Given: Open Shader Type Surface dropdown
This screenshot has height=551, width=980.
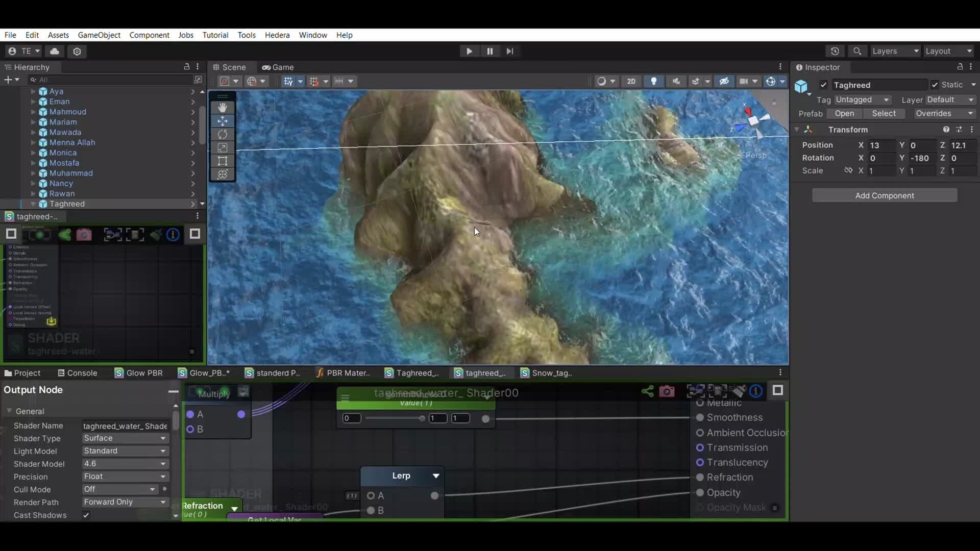Looking at the screenshot, I should [125, 438].
